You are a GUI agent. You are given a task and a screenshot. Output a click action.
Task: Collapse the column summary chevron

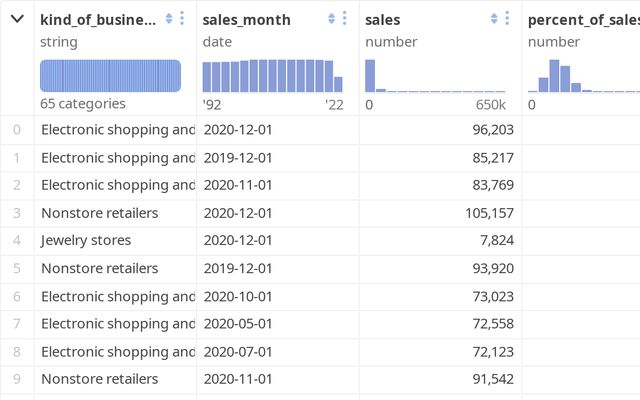(16, 19)
